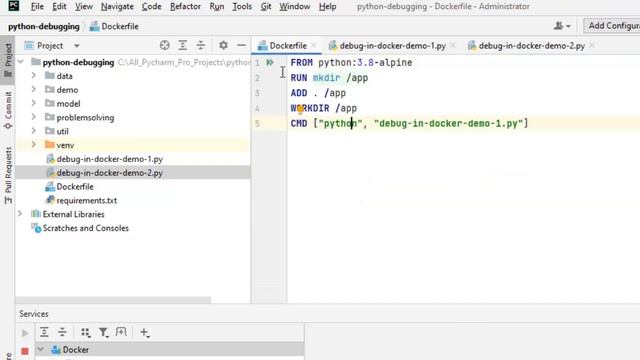Click the FROM python:3.8-alpine line
This screenshot has height=360, width=640.
(x=351, y=62)
